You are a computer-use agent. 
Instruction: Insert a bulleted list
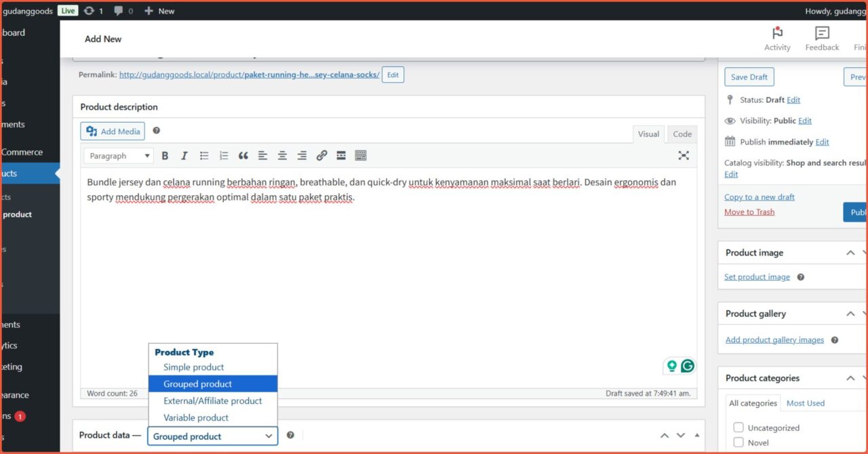coord(203,155)
